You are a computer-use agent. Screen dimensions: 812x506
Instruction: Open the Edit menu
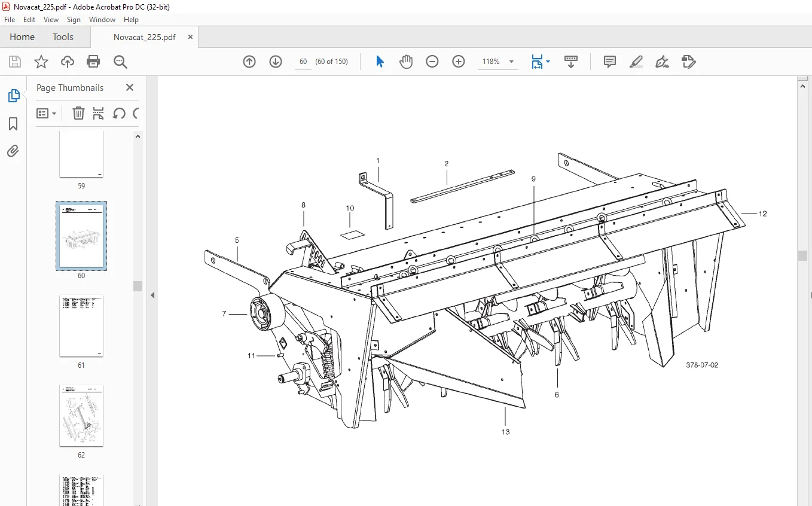29,20
